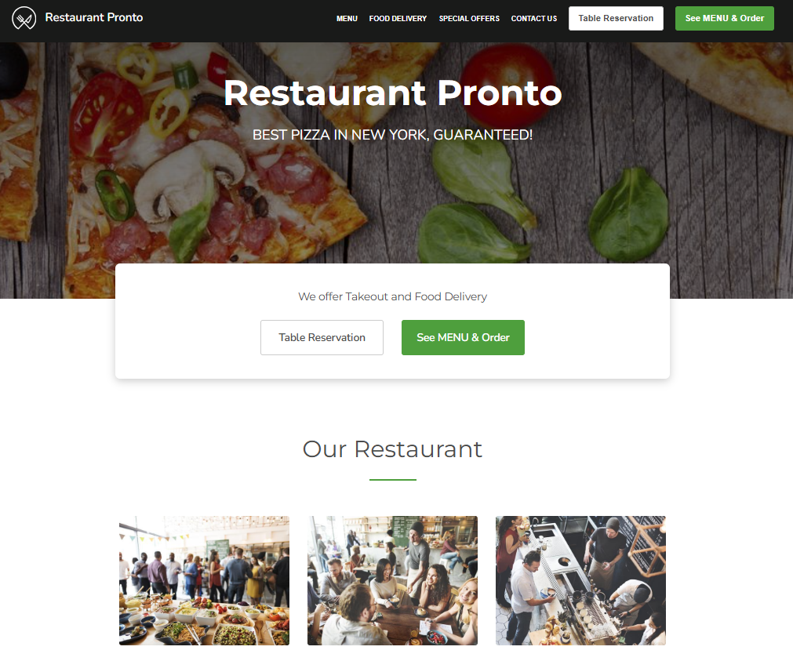Open the CONTACT US nav link
This screenshot has height=672, width=793.
[x=534, y=19]
